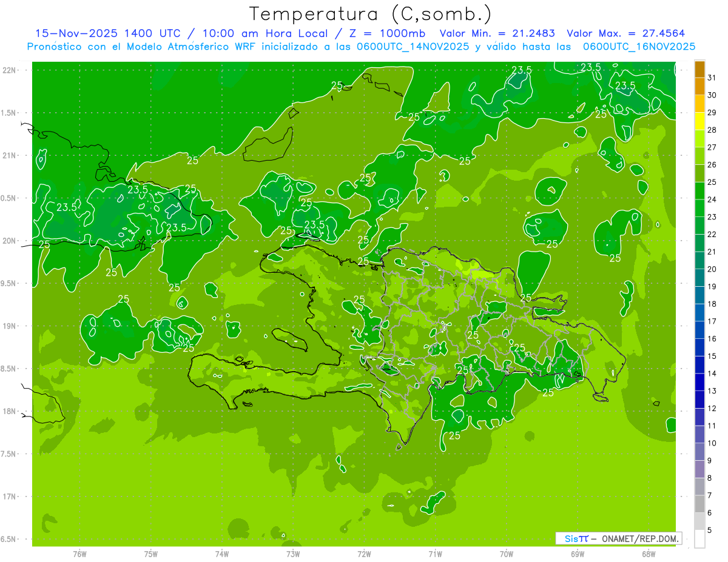Click the white legend swatch below 5

(699, 538)
